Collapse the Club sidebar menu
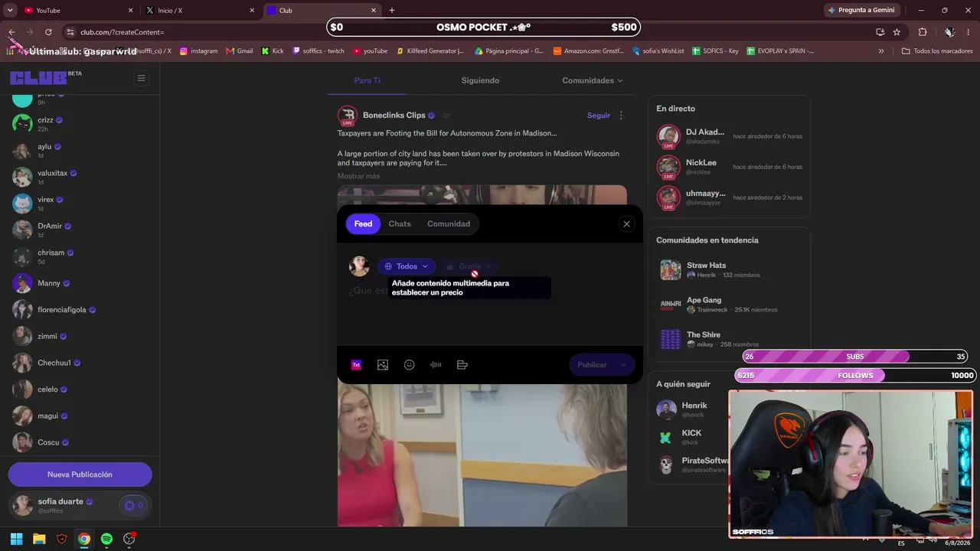980x551 pixels. (x=141, y=77)
